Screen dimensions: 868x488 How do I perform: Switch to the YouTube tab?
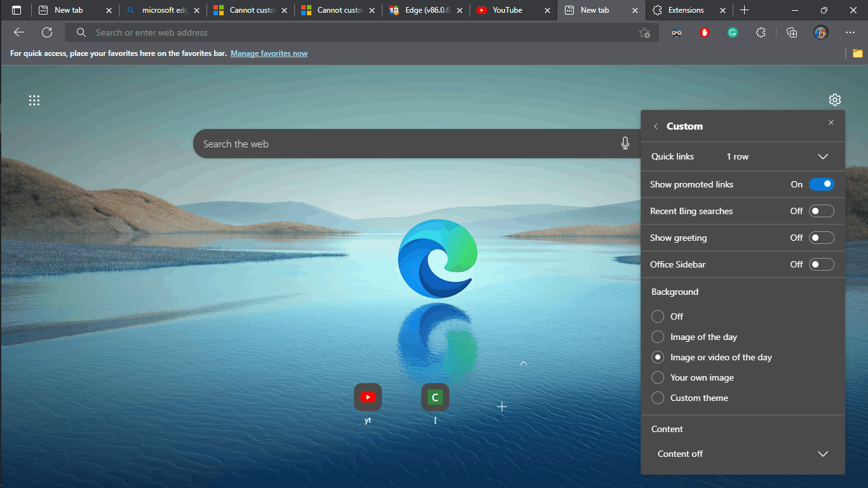click(x=507, y=10)
